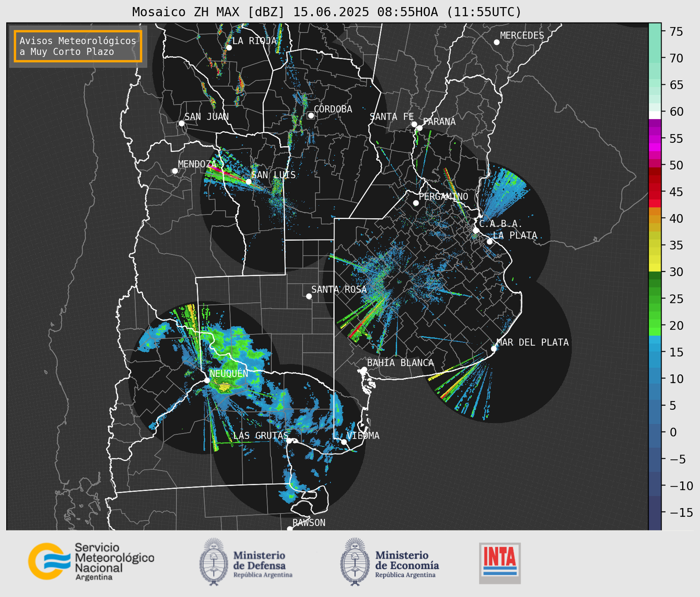Click the '40' colorbar scale label
Viewport: 700px width, 597px height.
coord(676,218)
